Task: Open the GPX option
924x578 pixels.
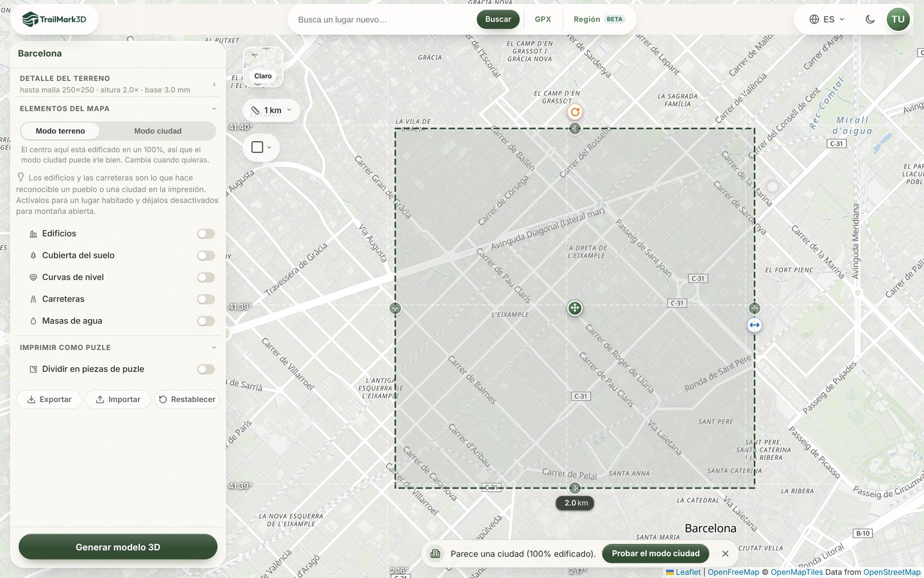Action: point(543,19)
